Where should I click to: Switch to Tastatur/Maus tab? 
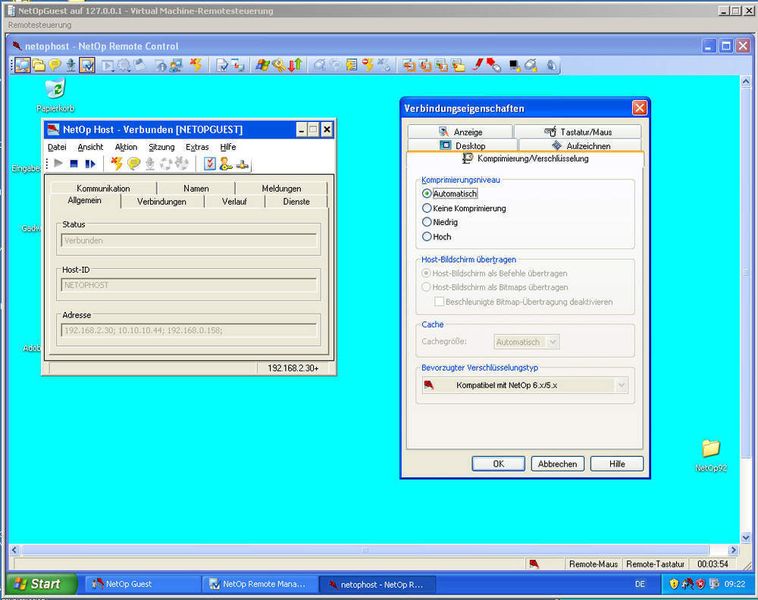[x=578, y=132]
